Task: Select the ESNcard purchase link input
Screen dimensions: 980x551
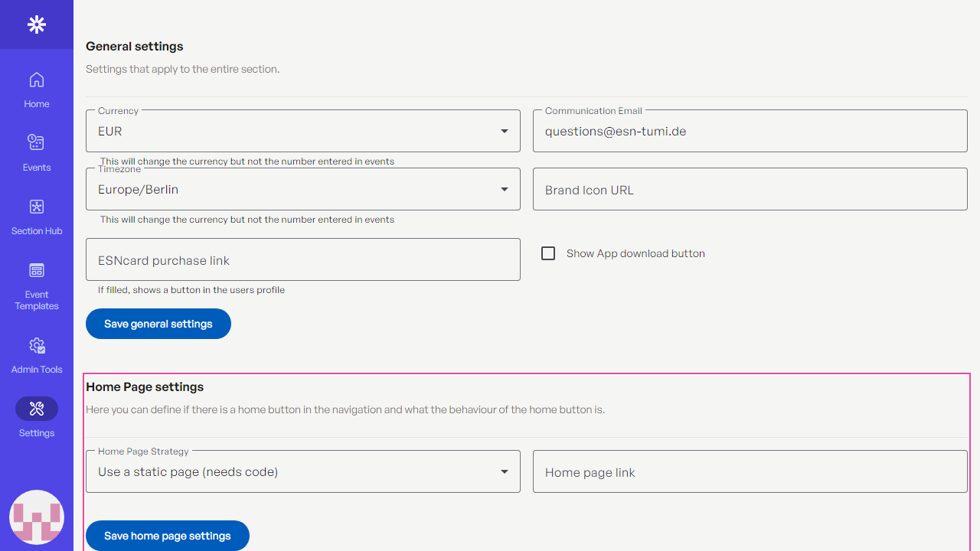Action: coord(302,260)
